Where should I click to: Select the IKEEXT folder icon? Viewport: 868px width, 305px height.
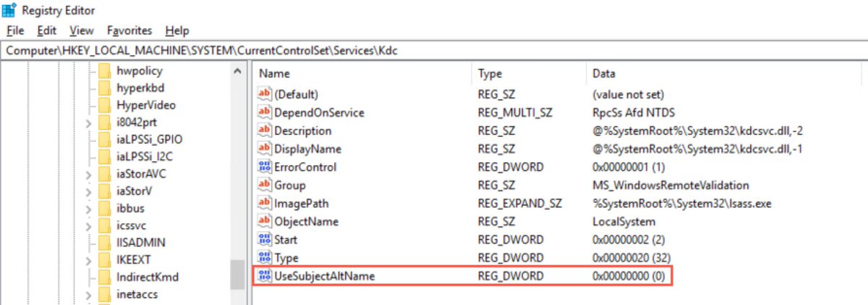104,260
